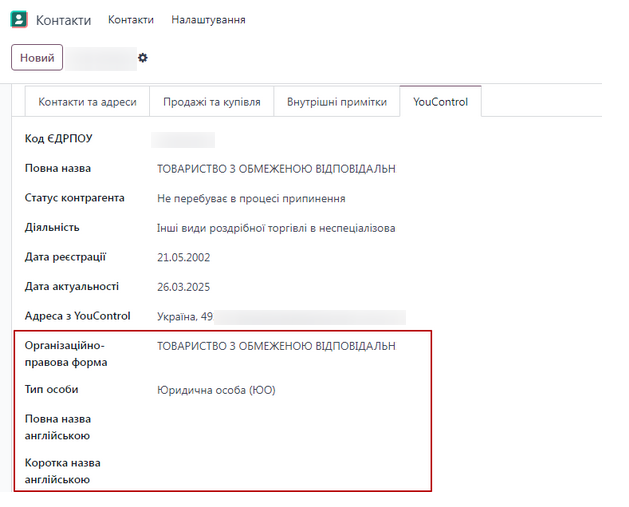Switch to Контакти та адреси tab
Screen dimensions: 629x507
87,102
